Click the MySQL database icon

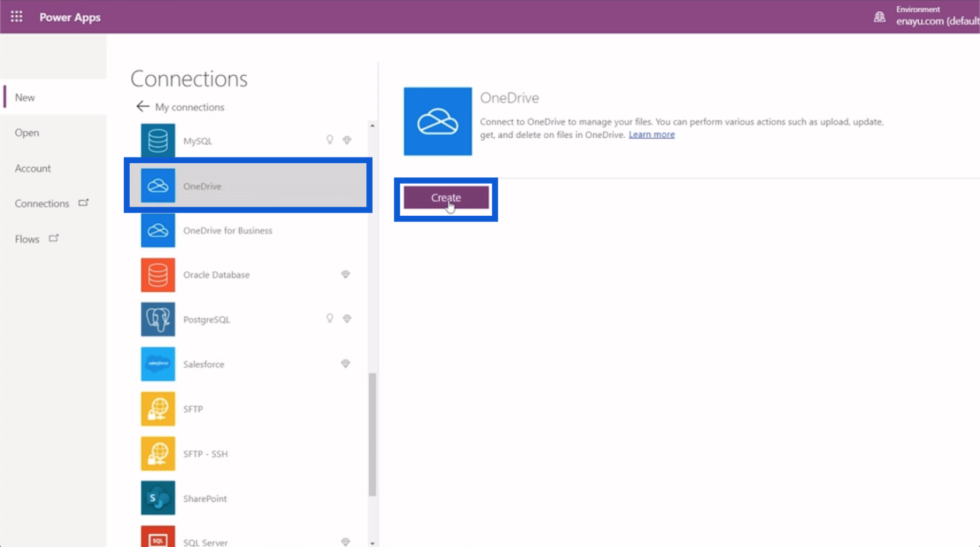[x=157, y=141]
